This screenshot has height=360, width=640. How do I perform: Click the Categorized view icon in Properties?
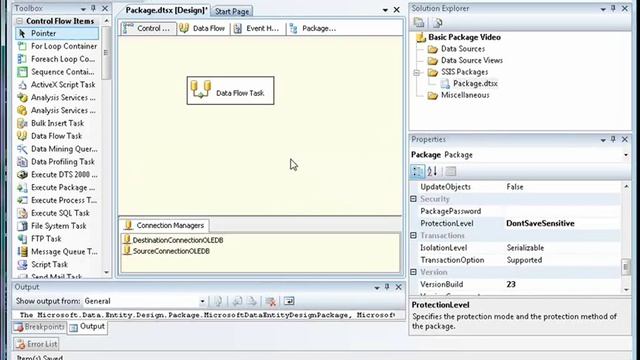pos(417,171)
